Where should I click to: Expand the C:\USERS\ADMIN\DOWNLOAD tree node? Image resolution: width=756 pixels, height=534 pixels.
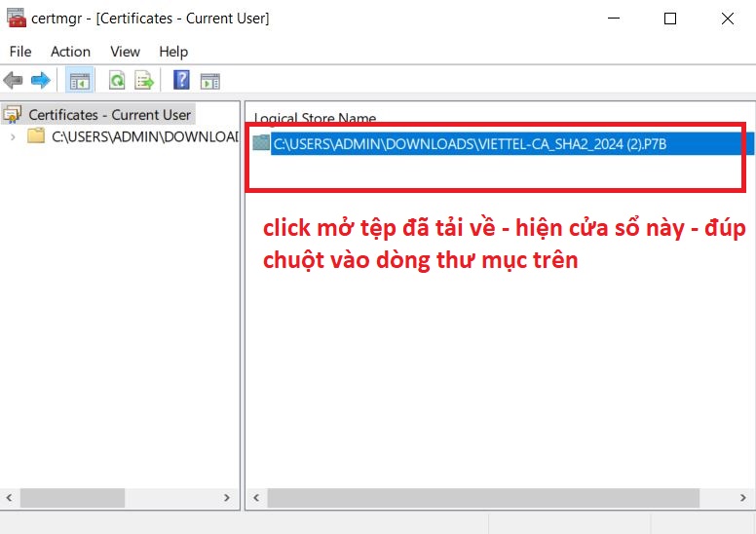(x=13, y=137)
